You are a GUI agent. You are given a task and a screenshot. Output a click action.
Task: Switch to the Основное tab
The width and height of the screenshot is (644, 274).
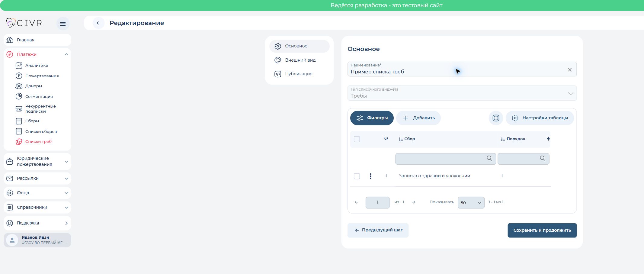[299, 46]
